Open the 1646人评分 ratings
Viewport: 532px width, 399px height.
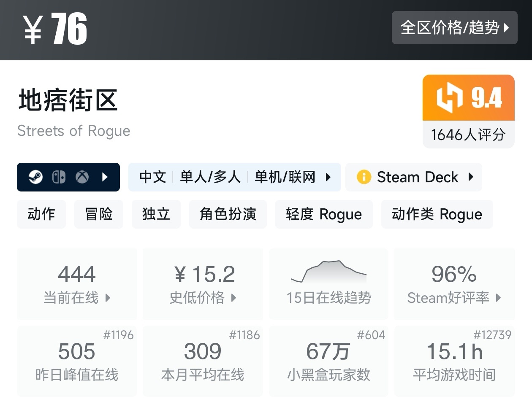pyautogui.click(x=468, y=135)
